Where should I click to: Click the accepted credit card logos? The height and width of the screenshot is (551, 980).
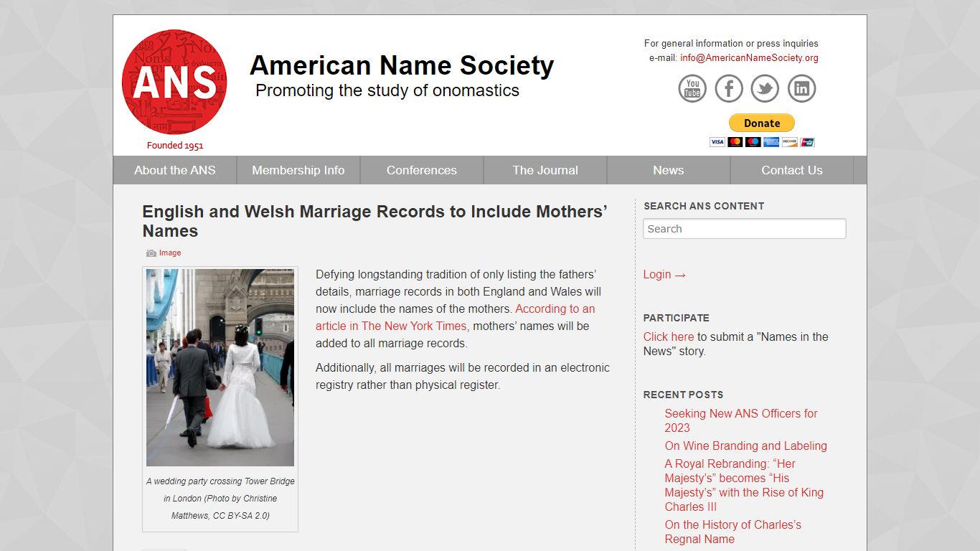pyautogui.click(x=762, y=142)
